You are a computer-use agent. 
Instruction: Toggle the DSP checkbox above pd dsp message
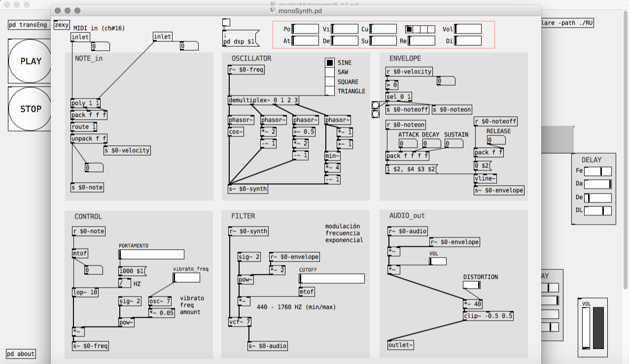point(226,22)
